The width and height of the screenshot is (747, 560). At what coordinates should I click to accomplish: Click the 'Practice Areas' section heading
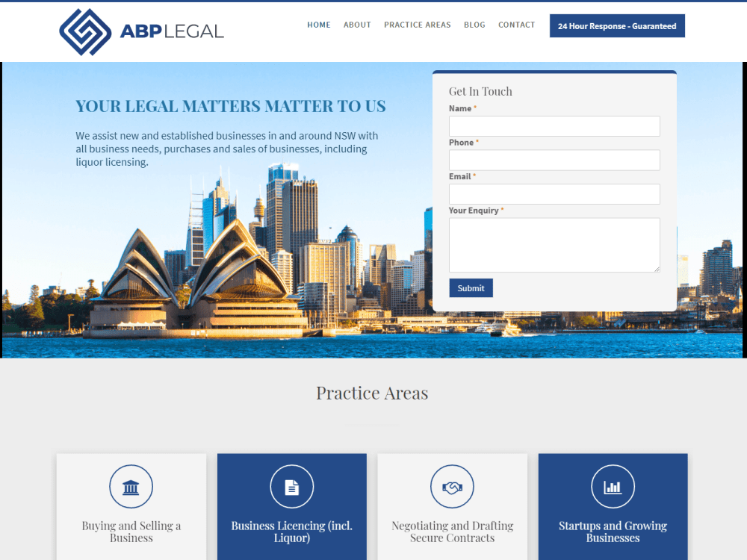372,393
